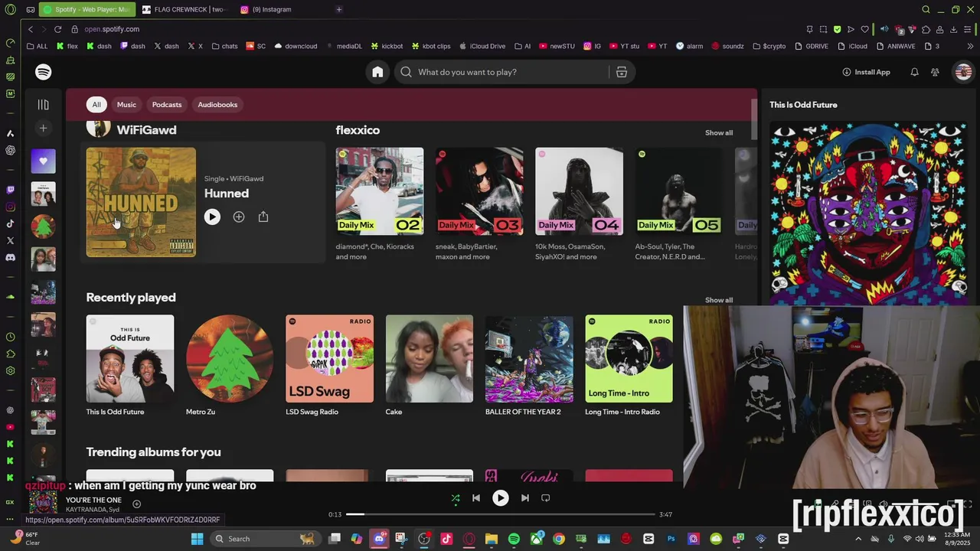Click the WiFiGawd artist name
This screenshot has height=551, width=980.
click(x=146, y=130)
